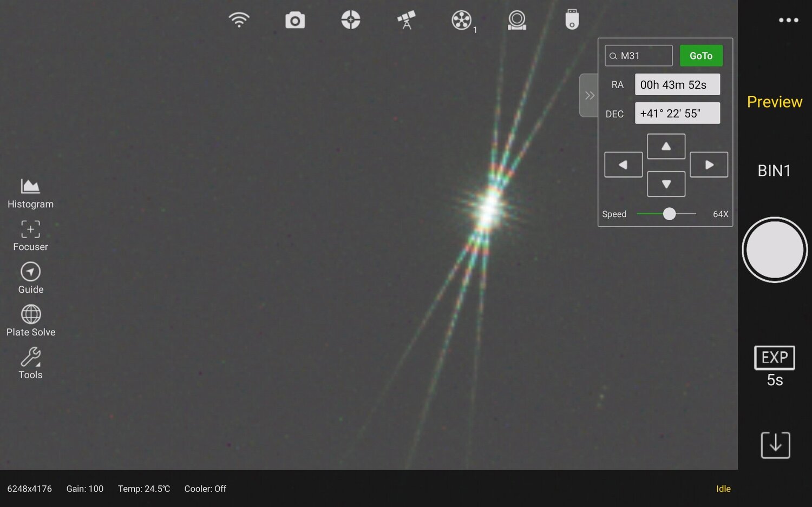Collapse the GoTo panel with the chevron
The image size is (812, 507).
click(x=589, y=95)
